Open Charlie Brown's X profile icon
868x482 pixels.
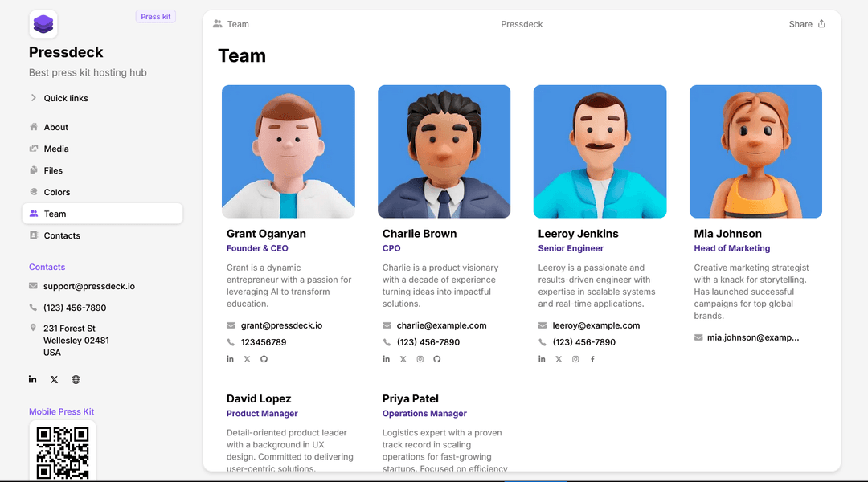click(x=403, y=359)
